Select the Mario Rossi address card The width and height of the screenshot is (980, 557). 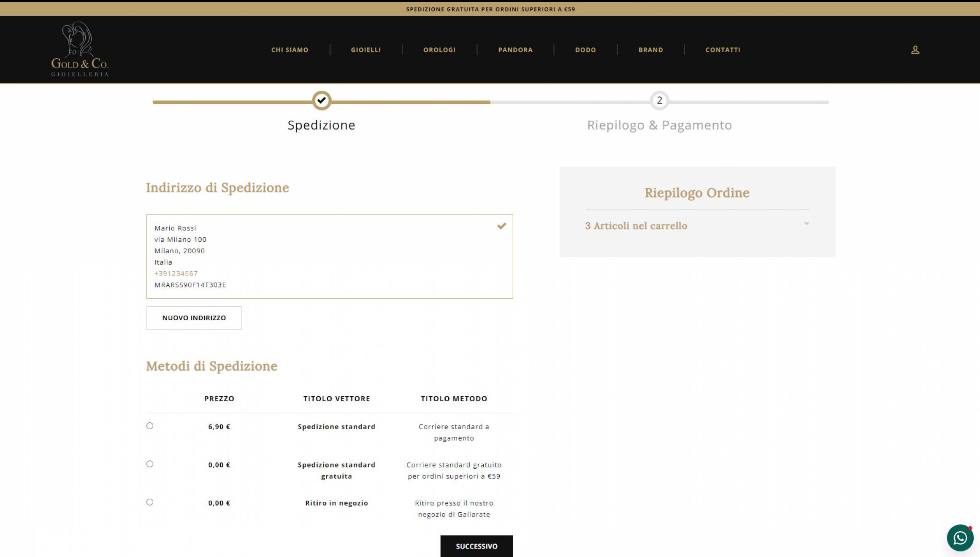coord(330,256)
